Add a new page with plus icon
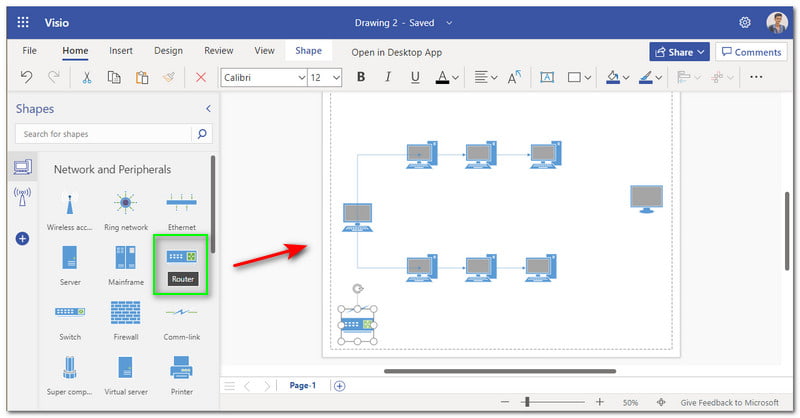Screen dimensions: 800x418 (x=339, y=386)
